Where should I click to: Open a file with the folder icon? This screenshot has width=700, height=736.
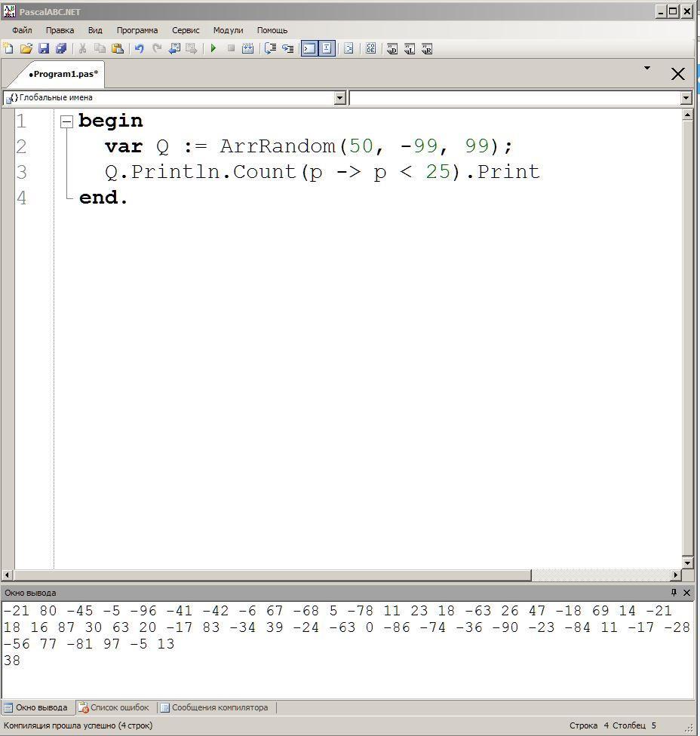point(26,48)
